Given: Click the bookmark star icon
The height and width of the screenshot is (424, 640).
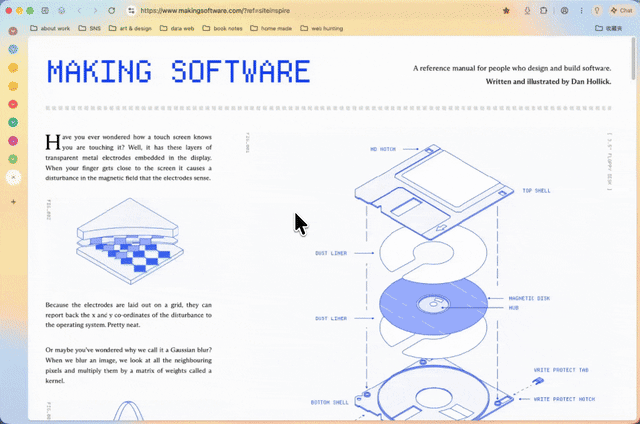Looking at the screenshot, I should click(506, 11).
